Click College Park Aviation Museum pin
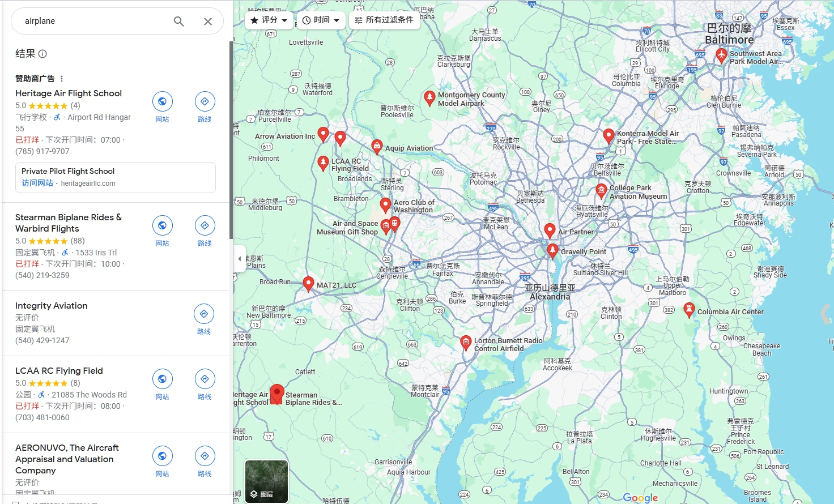The height and width of the screenshot is (504, 834). [x=601, y=191]
